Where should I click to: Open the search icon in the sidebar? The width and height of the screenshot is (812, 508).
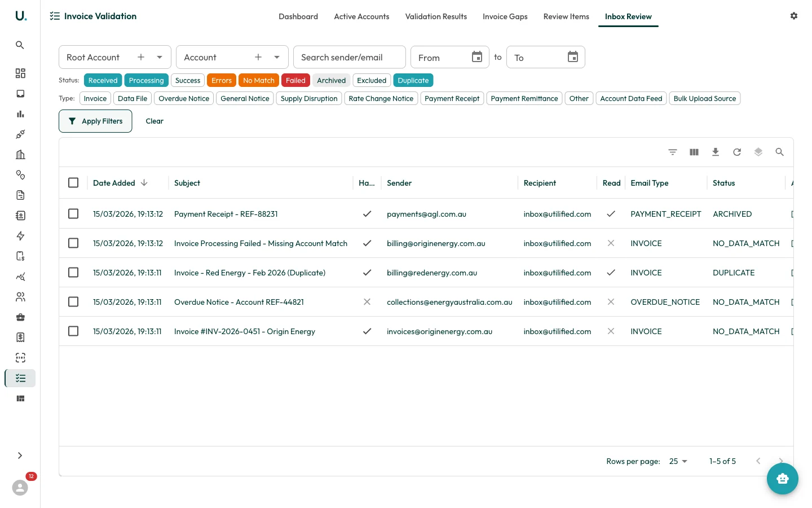pyautogui.click(x=20, y=45)
